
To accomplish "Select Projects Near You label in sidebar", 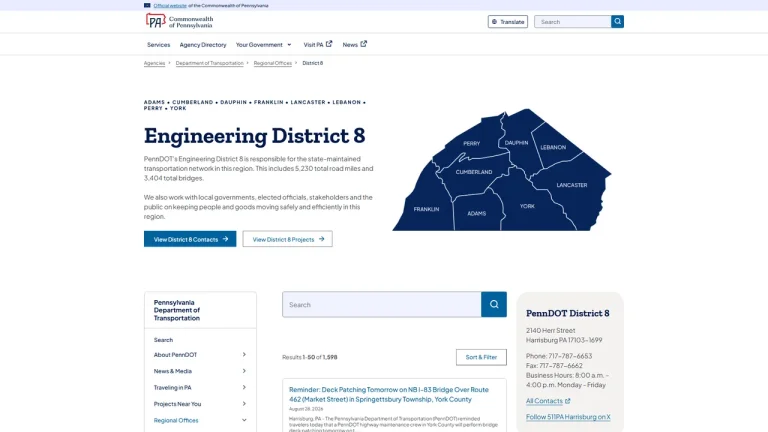I will click(x=177, y=404).
